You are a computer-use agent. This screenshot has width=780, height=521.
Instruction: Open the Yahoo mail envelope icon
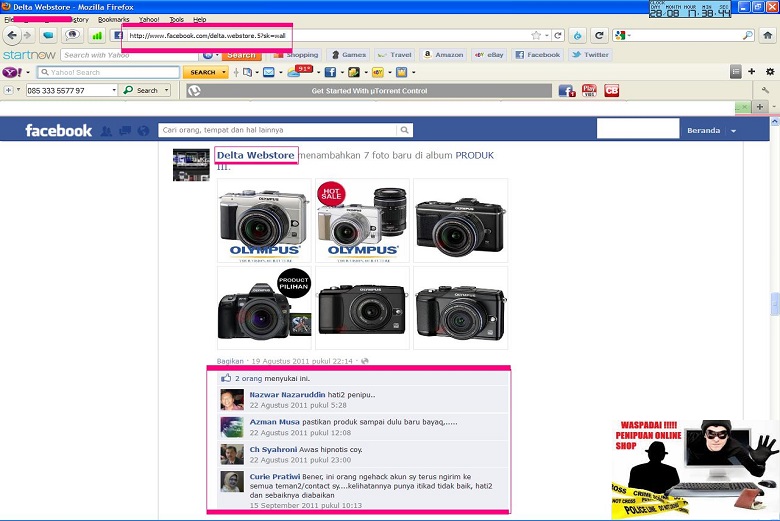click(x=269, y=72)
